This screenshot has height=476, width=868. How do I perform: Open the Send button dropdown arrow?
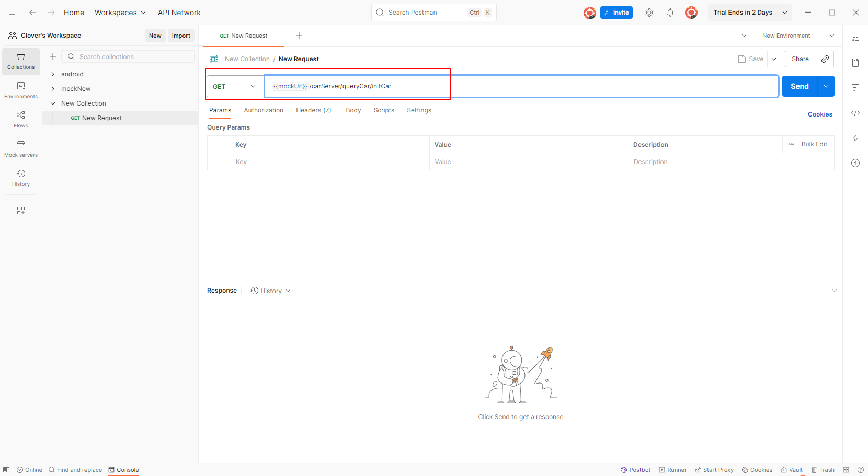coord(826,86)
